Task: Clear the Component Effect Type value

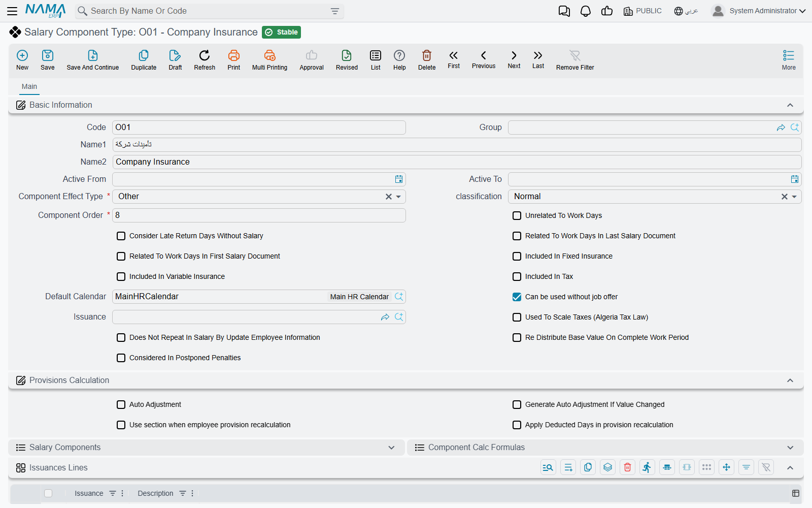Action: 389,197
